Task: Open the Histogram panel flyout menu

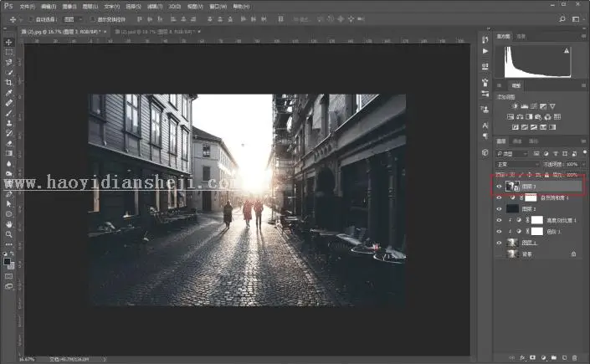Action: [583, 36]
